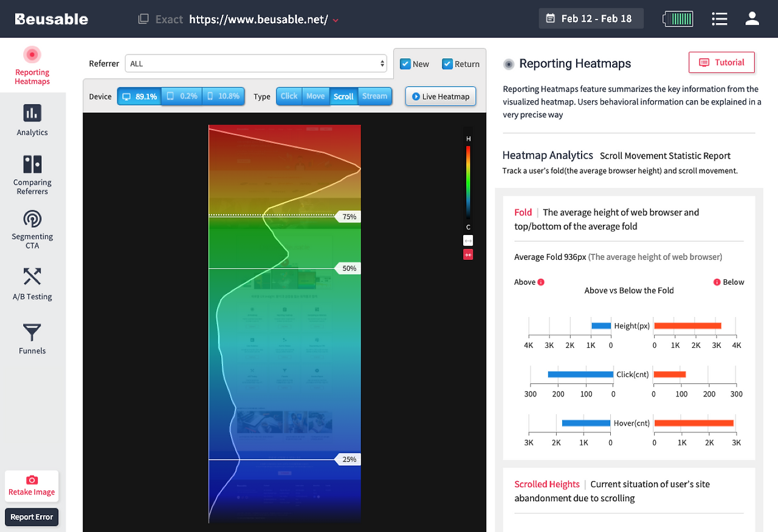This screenshot has width=778, height=532.
Task: Switch heatmap type to Move
Action: tap(315, 97)
